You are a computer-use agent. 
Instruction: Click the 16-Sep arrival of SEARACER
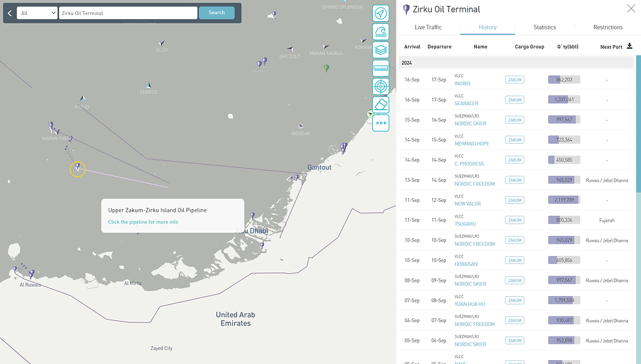click(x=412, y=100)
